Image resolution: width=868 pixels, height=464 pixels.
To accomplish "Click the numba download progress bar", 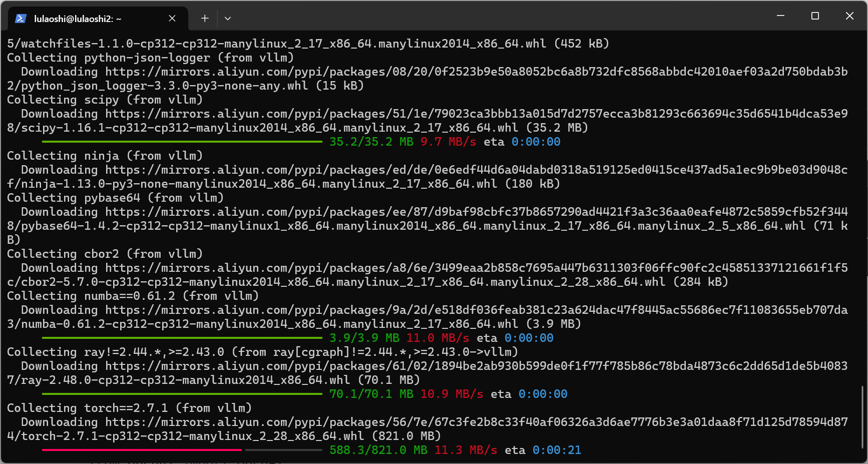I will click(x=182, y=338).
